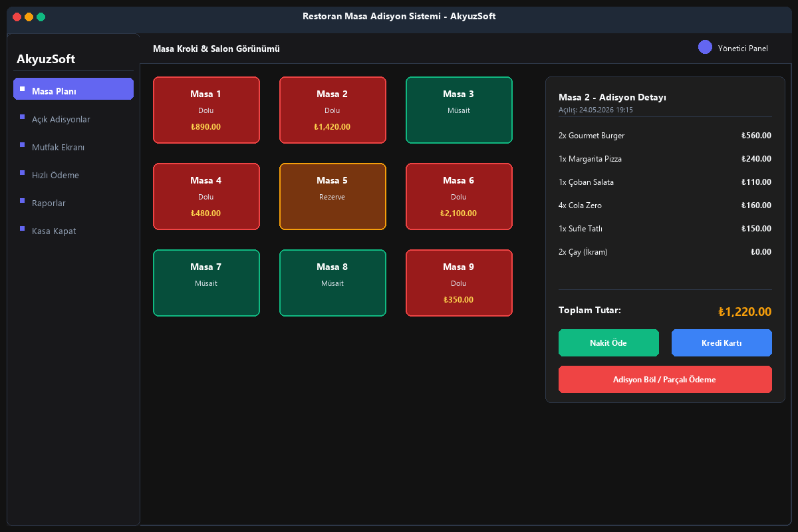Click the 1x Margarita Pizza line

(665, 159)
